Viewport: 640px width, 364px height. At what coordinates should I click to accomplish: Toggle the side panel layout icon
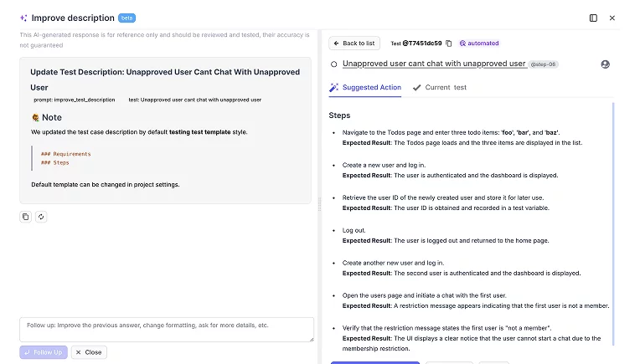(x=593, y=18)
